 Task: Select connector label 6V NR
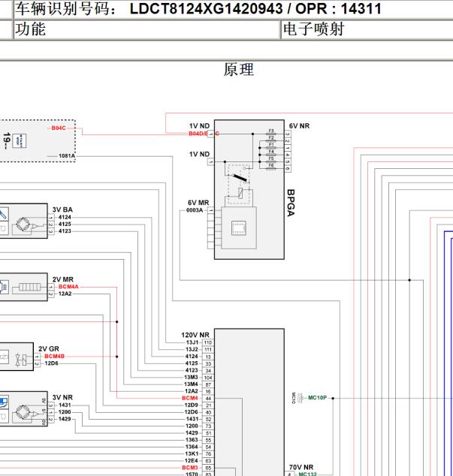tap(299, 126)
